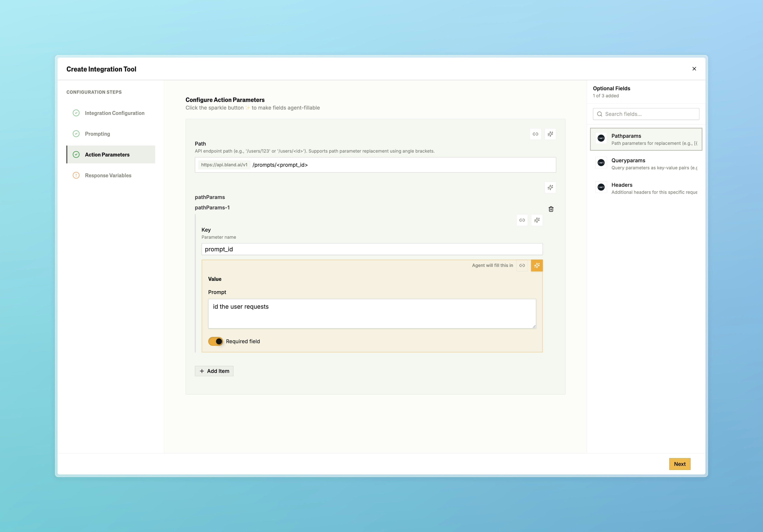Add the Headers optional field

(x=646, y=188)
